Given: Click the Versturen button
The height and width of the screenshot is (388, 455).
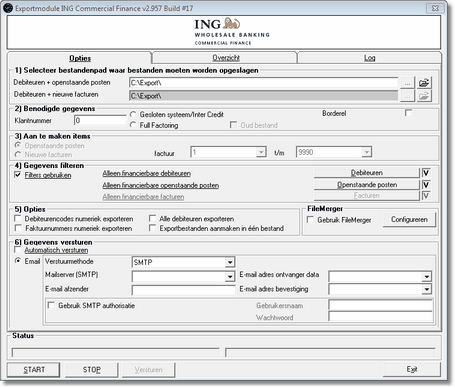Looking at the screenshot, I should (149, 370).
